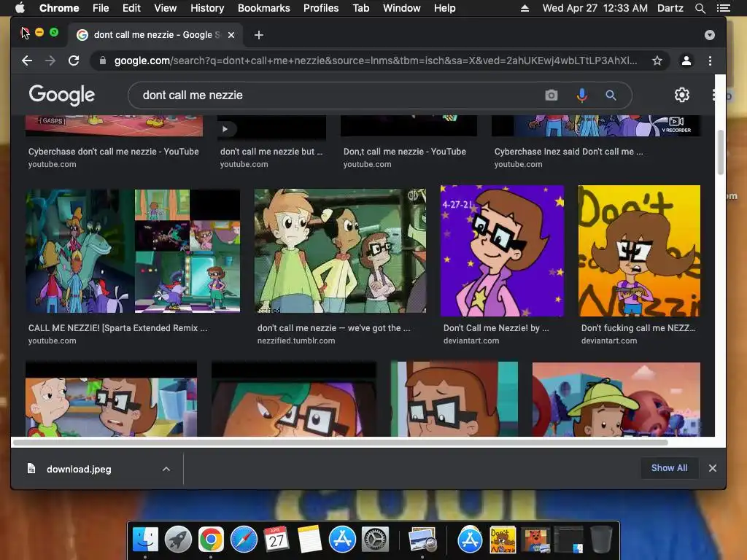Open Finder from the Dock
The width and height of the screenshot is (747, 560).
145,540
